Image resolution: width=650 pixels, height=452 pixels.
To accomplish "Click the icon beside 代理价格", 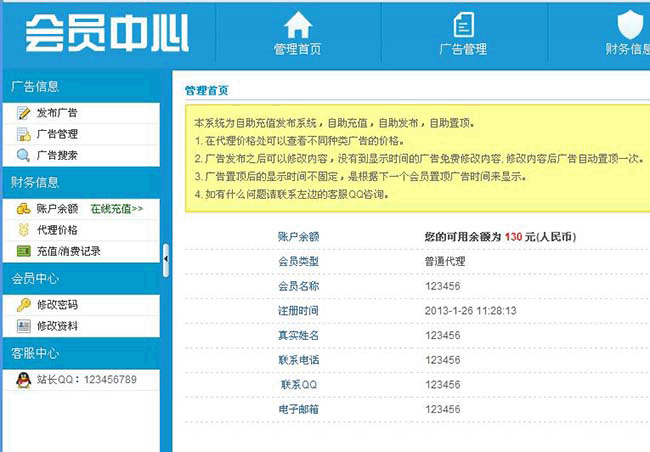I will [23, 230].
